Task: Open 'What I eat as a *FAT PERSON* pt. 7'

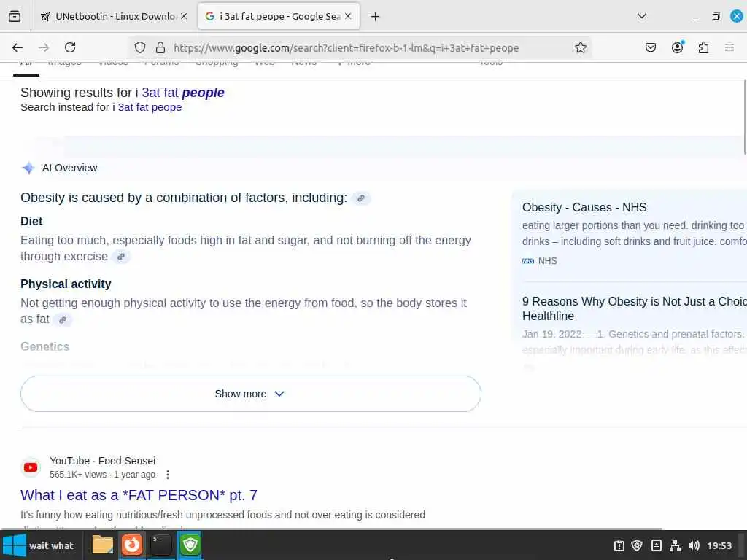Action: click(139, 495)
